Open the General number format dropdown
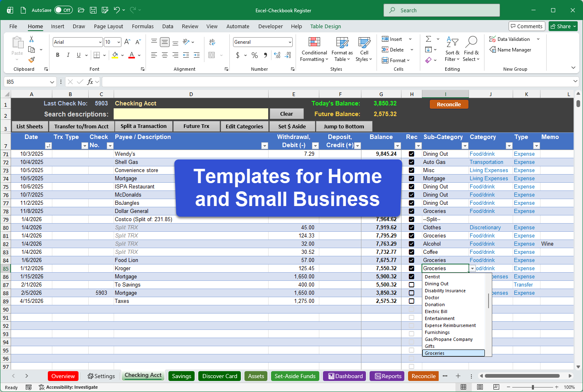 click(x=291, y=42)
